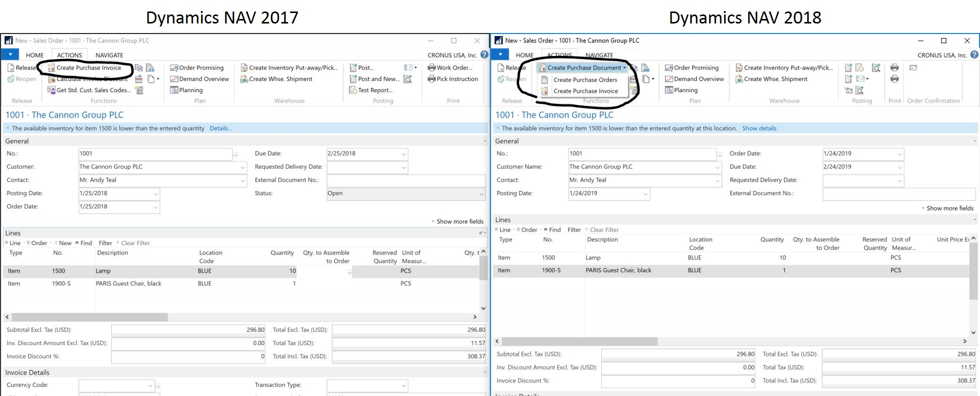This screenshot has width=980, height=396.
Task: Print Pick Instruction in NAV 2017 ribbon
Action: pyautogui.click(x=453, y=79)
